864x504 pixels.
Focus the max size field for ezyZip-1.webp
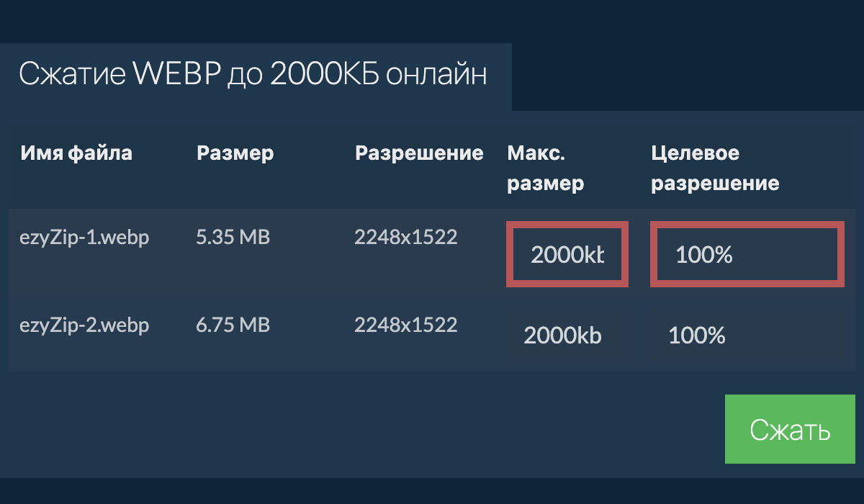click(567, 254)
